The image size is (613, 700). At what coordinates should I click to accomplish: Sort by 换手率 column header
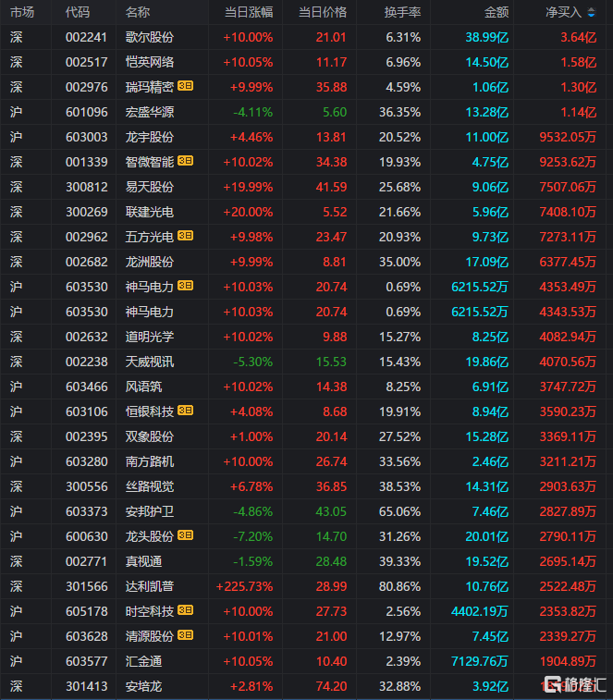[x=402, y=13]
